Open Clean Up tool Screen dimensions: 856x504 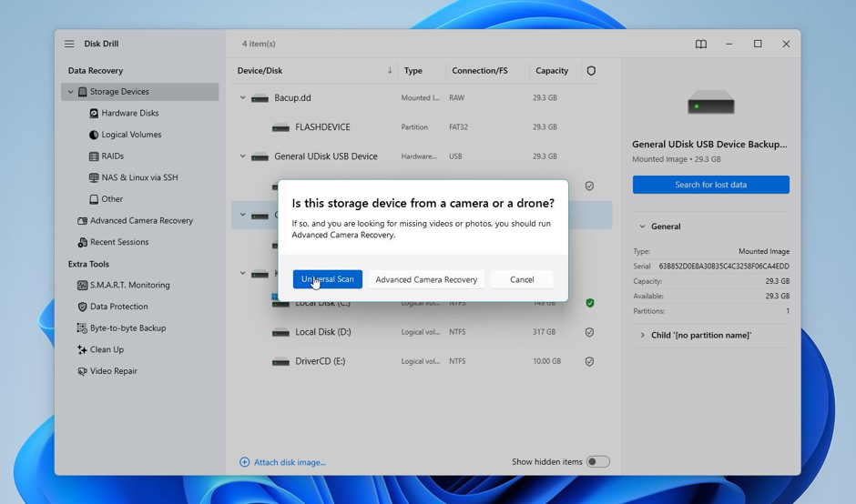pos(107,349)
